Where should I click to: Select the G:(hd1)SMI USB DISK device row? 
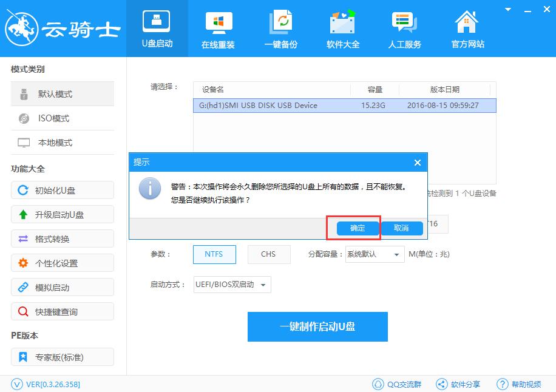coord(345,106)
